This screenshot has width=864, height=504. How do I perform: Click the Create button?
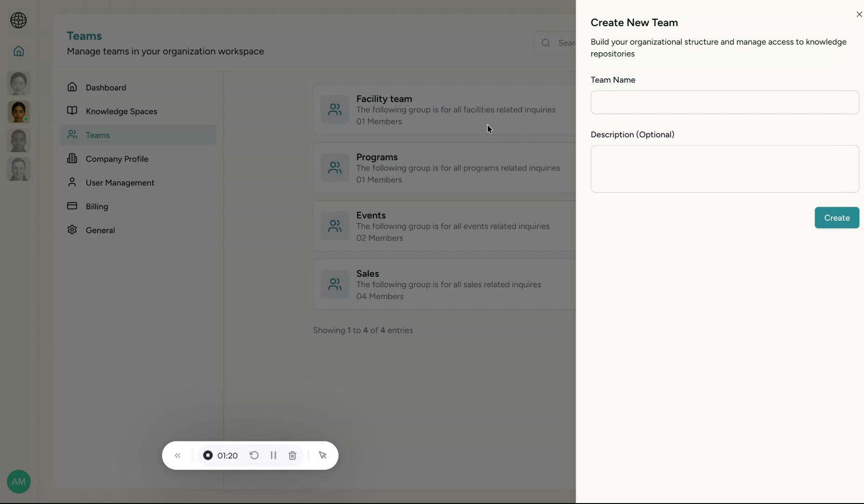(x=836, y=217)
